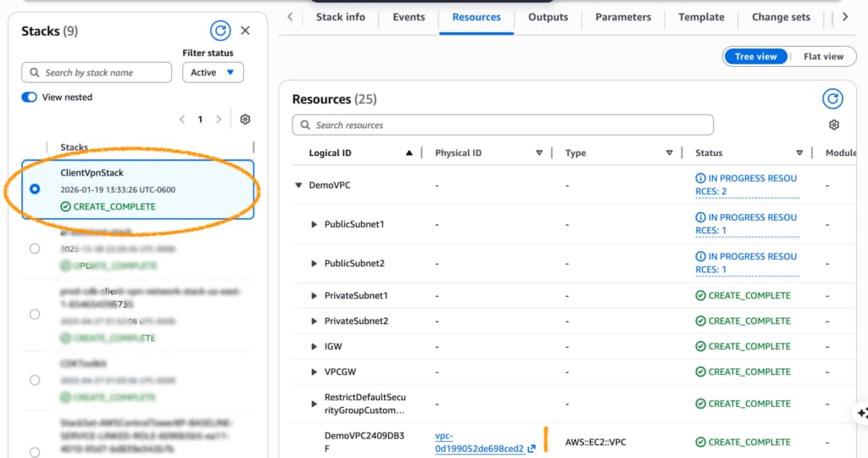Toggle the View nested switch

[x=30, y=98]
